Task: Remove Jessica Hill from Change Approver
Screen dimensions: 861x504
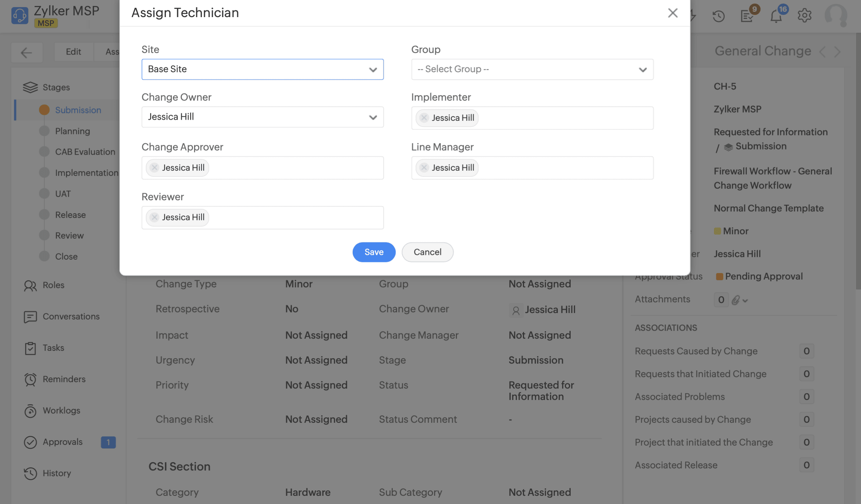Action: 154,168
